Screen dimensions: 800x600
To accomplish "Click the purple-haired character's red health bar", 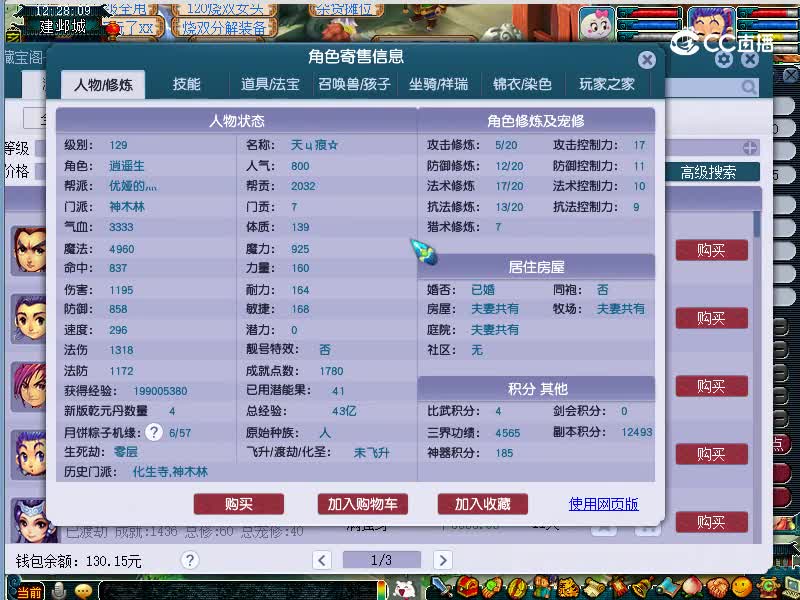I will (x=768, y=13).
